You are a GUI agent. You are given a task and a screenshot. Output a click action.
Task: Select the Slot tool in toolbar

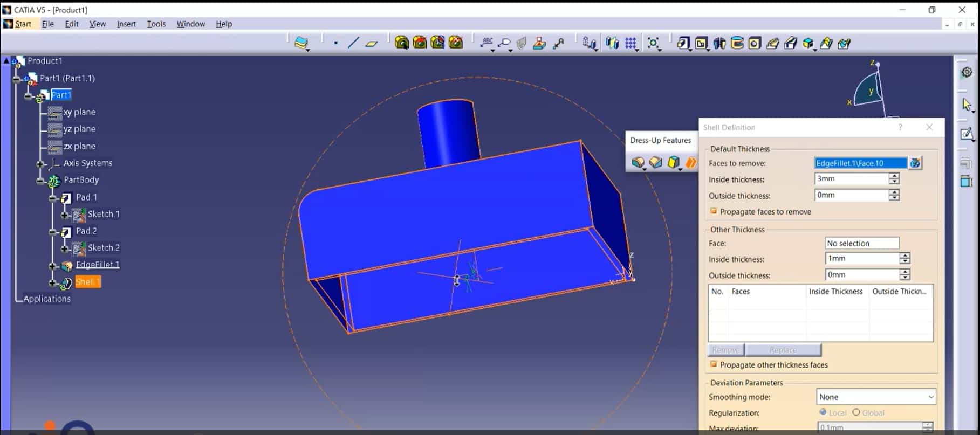[x=791, y=43]
